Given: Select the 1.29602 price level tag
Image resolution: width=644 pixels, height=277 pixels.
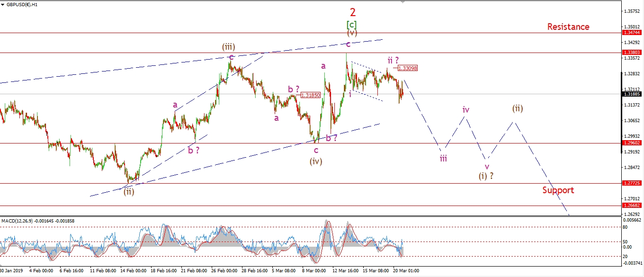Looking at the screenshot, I should (632, 143).
